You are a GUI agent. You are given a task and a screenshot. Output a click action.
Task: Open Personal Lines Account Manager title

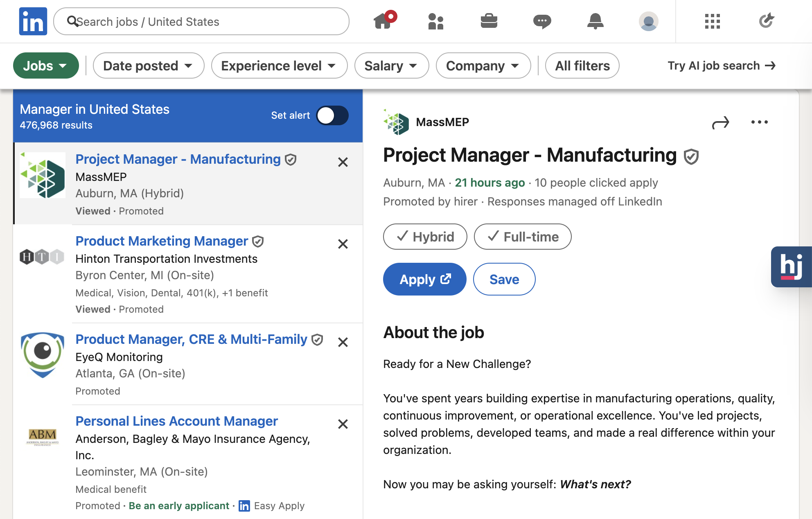click(176, 421)
